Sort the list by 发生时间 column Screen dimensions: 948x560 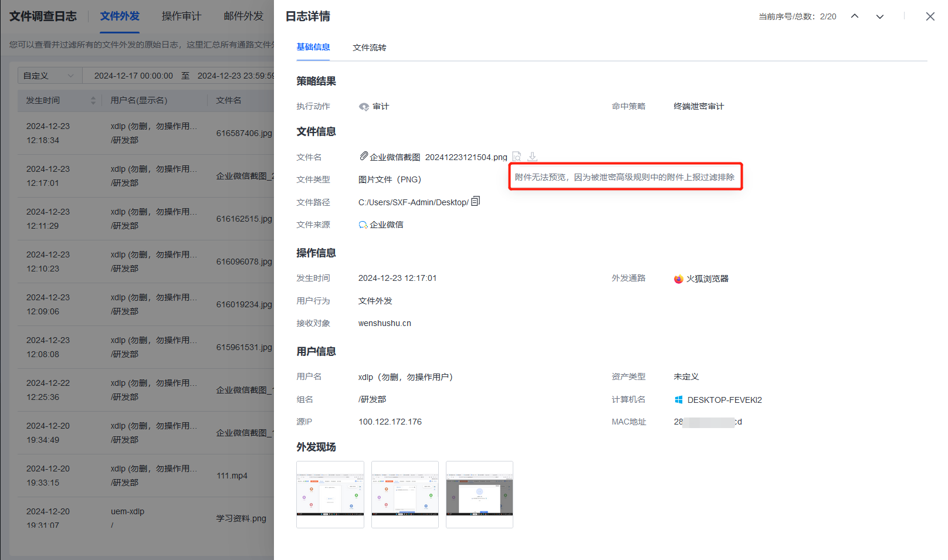pos(93,100)
